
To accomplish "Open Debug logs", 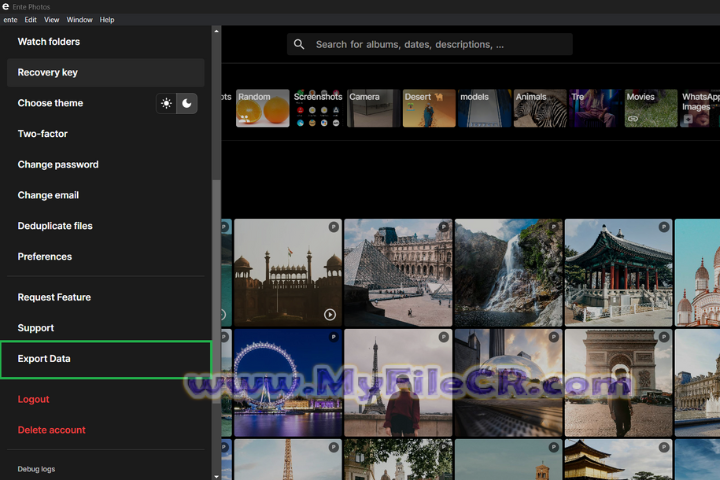I will 36,469.
